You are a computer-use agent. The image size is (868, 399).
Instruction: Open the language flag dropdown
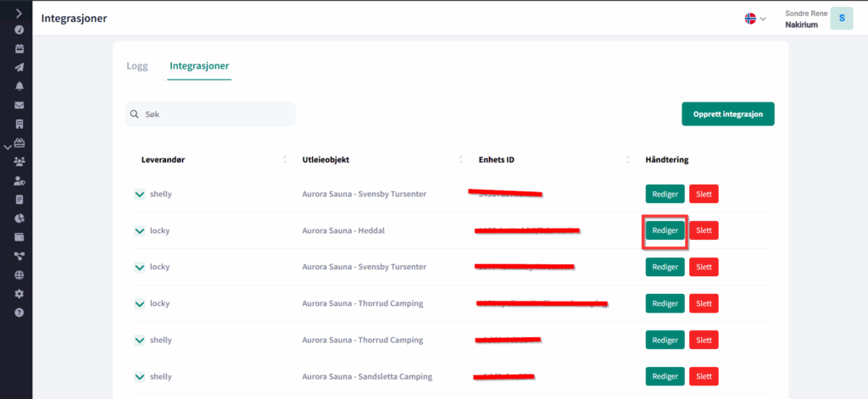[754, 19]
